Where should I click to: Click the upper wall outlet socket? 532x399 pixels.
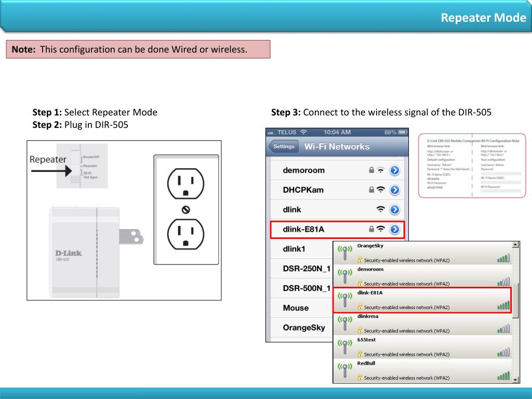(x=185, y=183)
